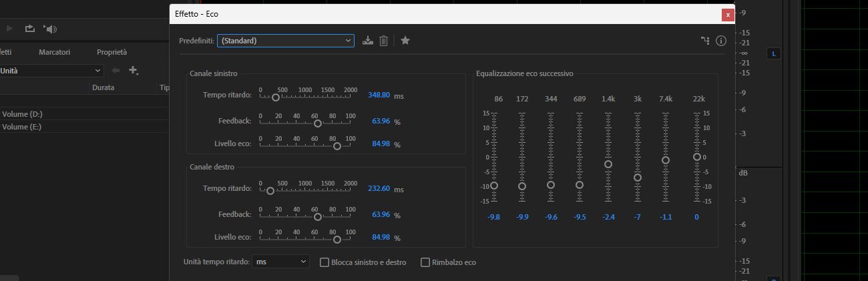
Task: Click the 232.60 ms delay value field
Action: (379, 188)
